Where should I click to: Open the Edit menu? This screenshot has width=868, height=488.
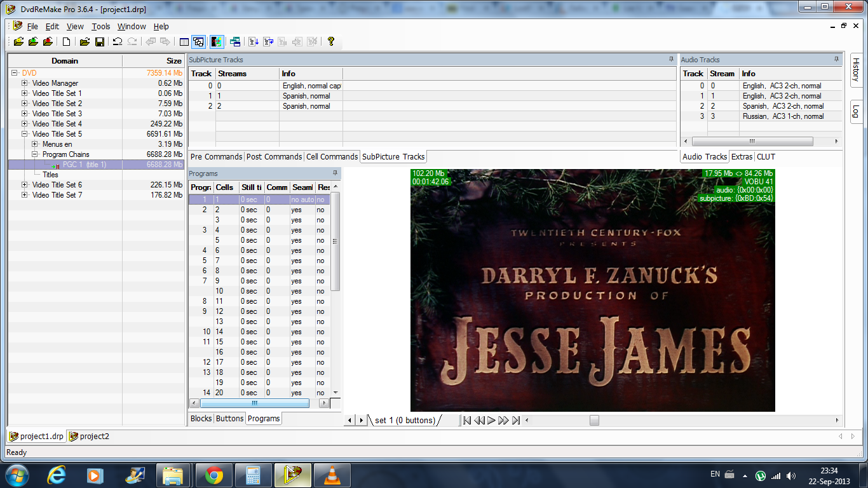[52, 27]
